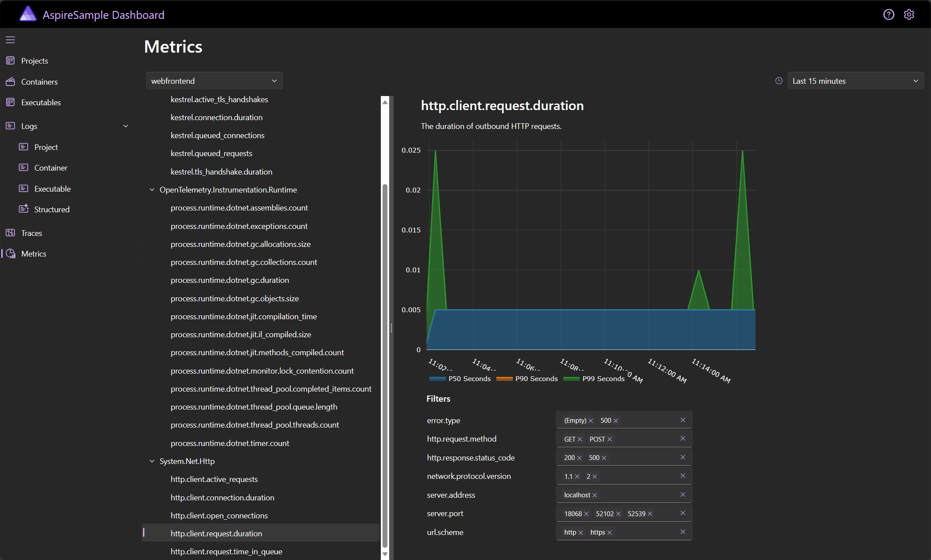Click the P99 Seconds legend swatch
931x560 pixels.
(x=571, y=378)
